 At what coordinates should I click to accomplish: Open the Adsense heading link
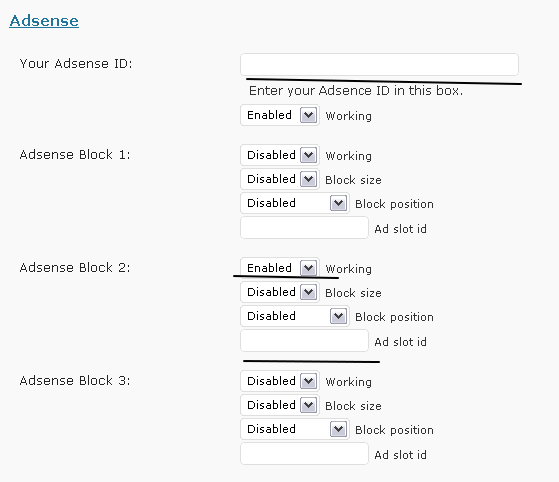coord(44,21)
